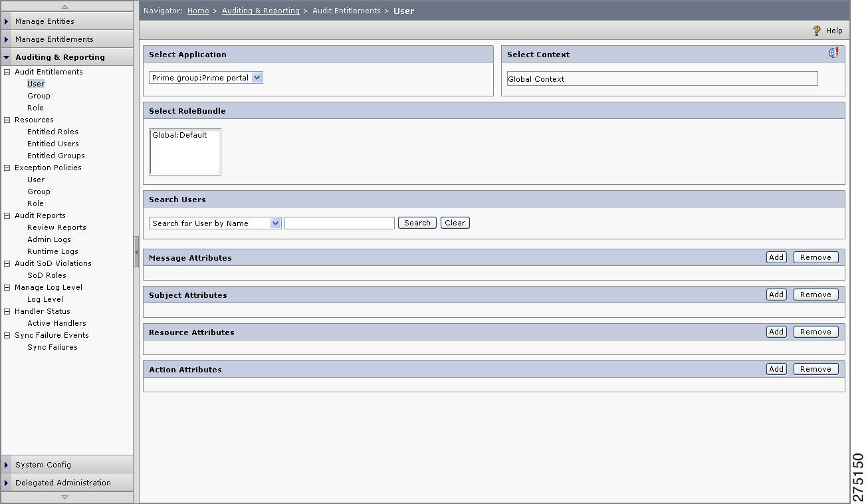The width and height of the screenshot is (868, 504).
Task: Open the Search for User by Name dropdown
Action: [x=215, y=223]
